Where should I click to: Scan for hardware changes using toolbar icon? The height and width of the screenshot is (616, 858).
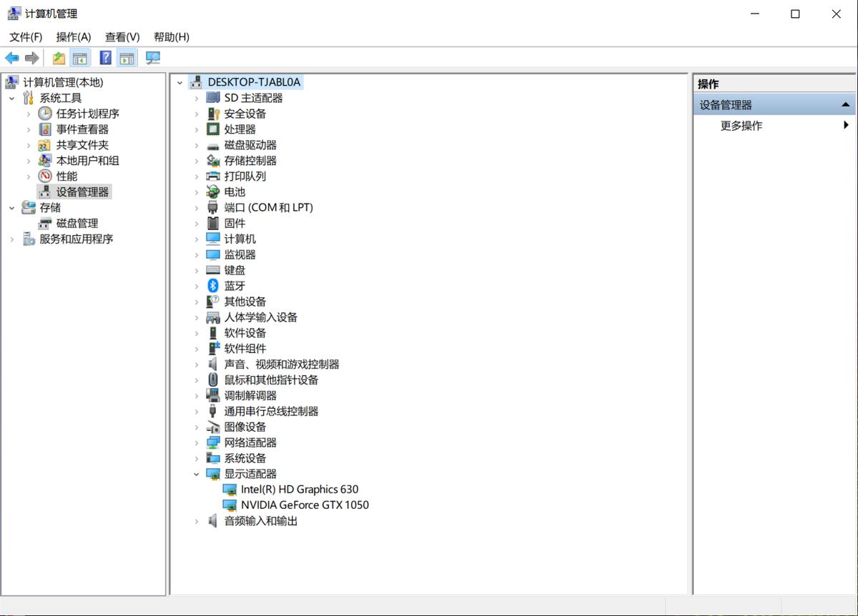point(152,57)
